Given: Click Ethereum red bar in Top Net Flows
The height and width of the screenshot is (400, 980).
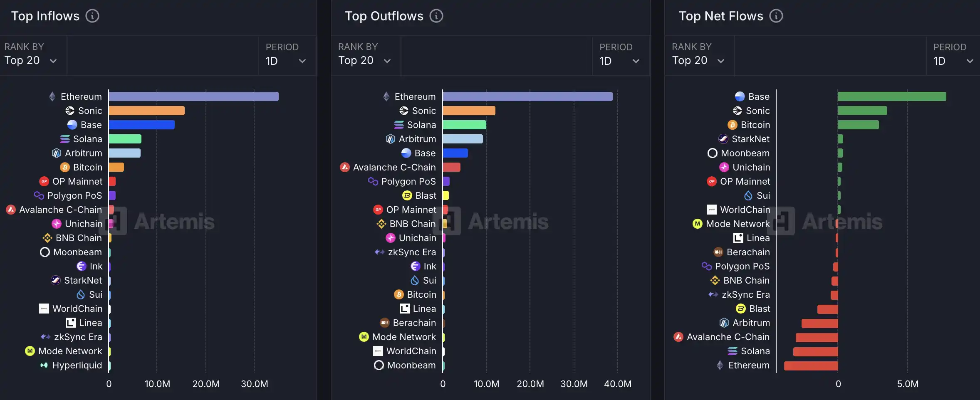Looking at the screenshot, I should 811,366.
